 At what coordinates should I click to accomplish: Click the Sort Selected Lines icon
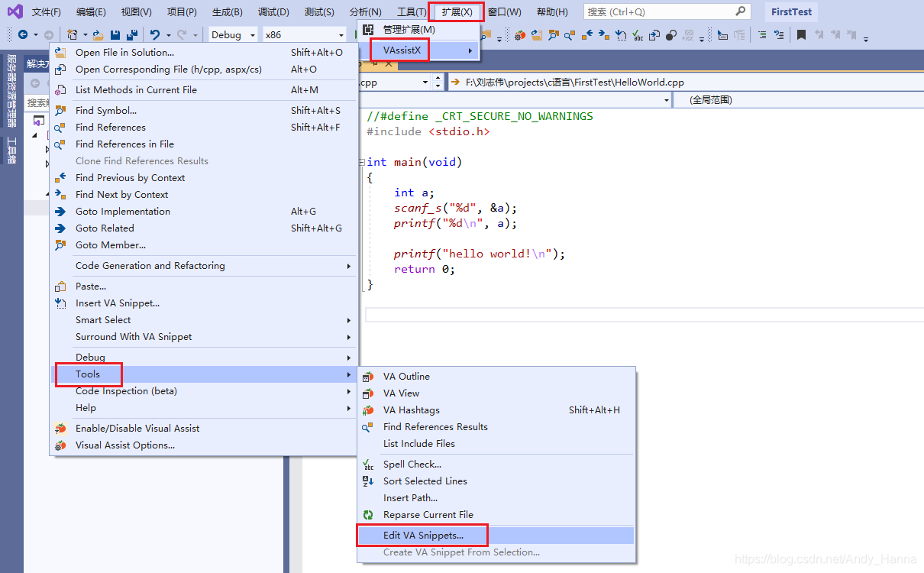[x=368, y=481]
